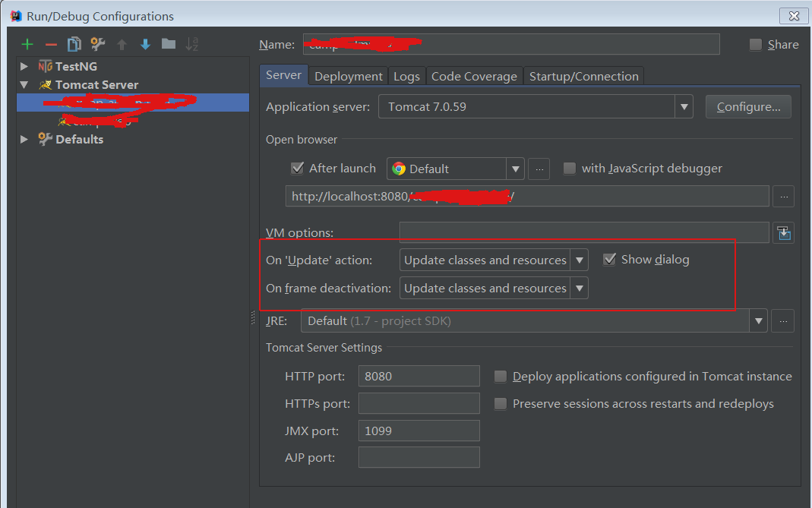Add a new configuration with the plus icon
This screenshot has height=508, width=812.
(x=27, y=45)
